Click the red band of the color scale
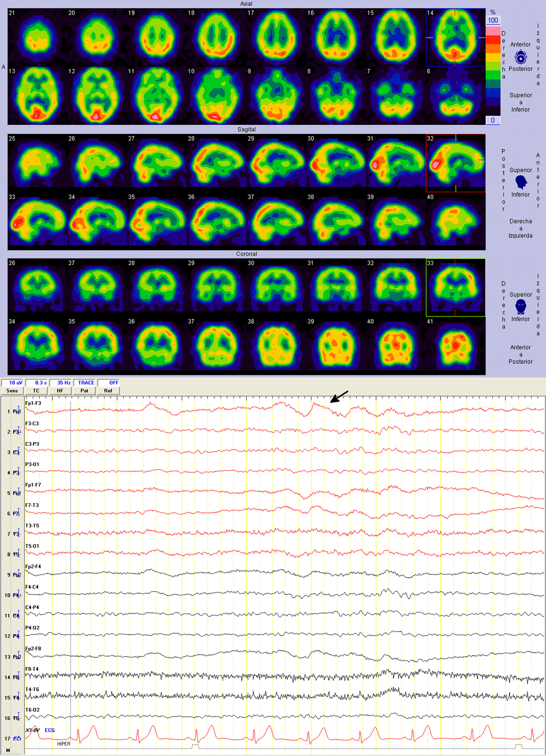 493,40
